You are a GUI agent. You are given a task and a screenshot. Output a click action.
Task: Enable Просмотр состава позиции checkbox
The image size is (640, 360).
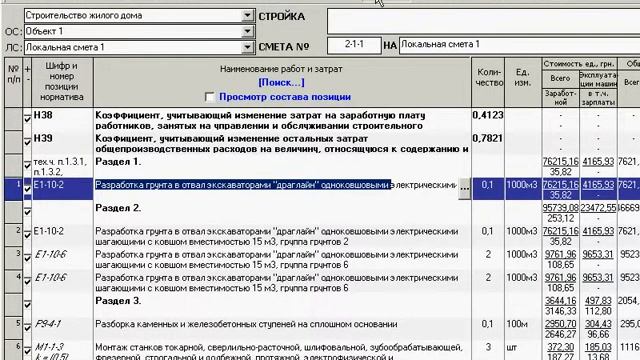point(209,97)
